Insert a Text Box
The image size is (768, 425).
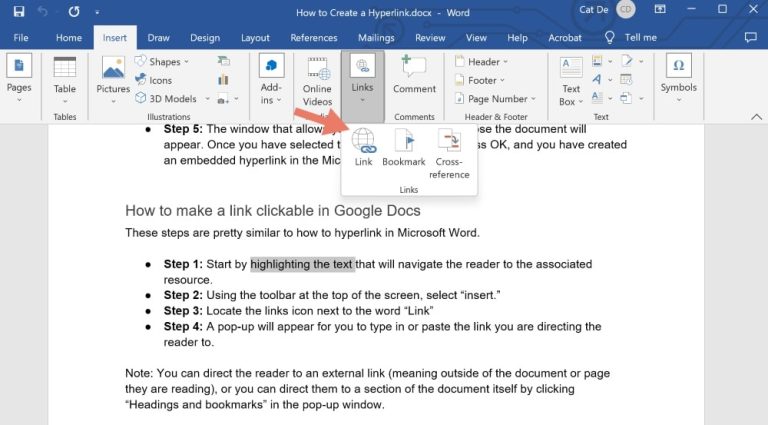click(571, 81)
